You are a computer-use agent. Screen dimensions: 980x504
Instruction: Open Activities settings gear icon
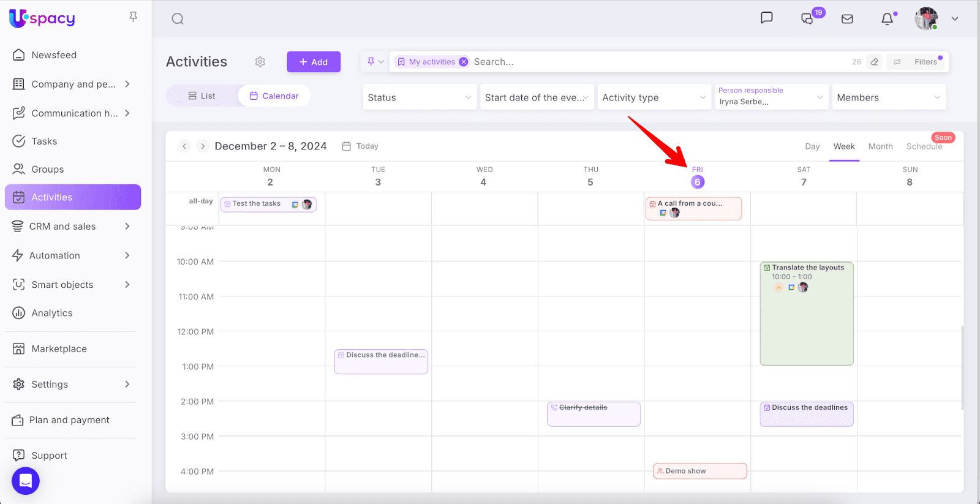coord(260,62)
